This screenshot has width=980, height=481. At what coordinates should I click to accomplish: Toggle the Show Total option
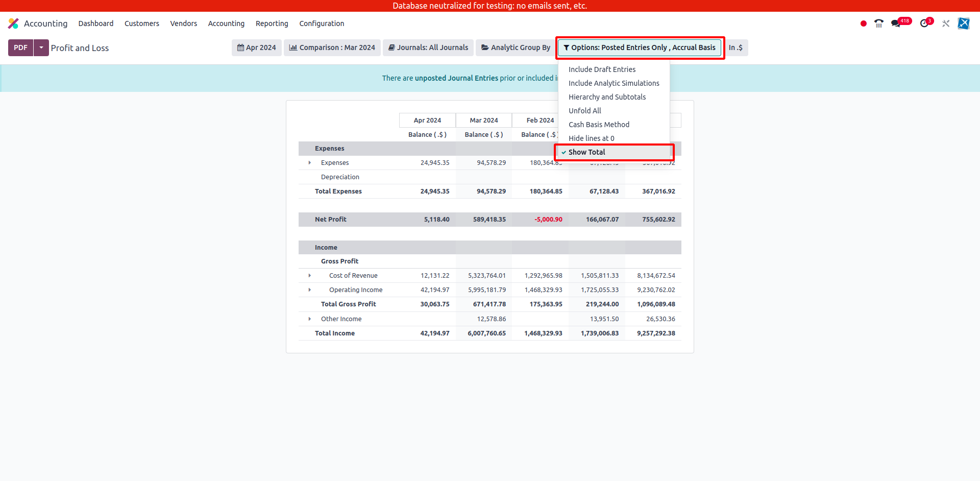pyautogui.click(x=586, y=152)
